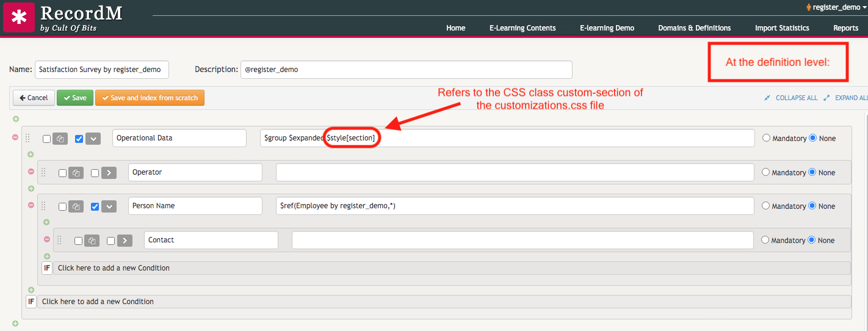The image size is (868, 331).
Task: Focus the Description input with @register_demo
Action: 407,70
